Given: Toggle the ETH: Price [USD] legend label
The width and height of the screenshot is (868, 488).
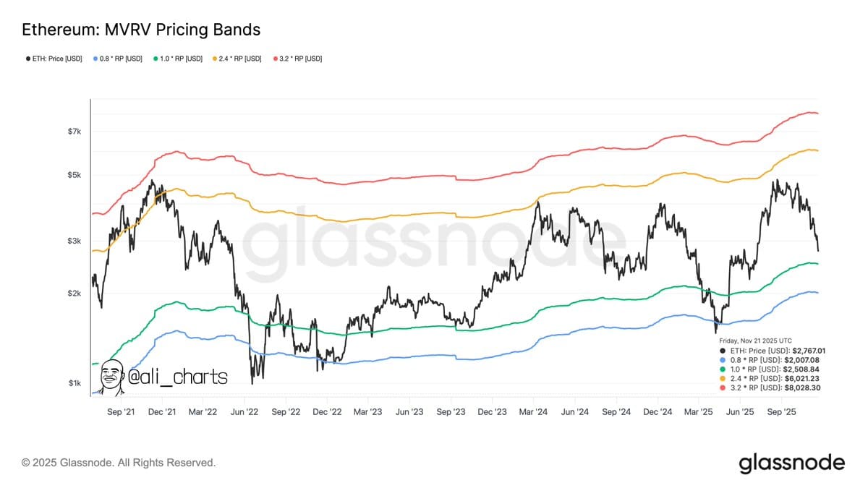Looking at the screenshot, I should pyautogui.click(x=56, y=59).
